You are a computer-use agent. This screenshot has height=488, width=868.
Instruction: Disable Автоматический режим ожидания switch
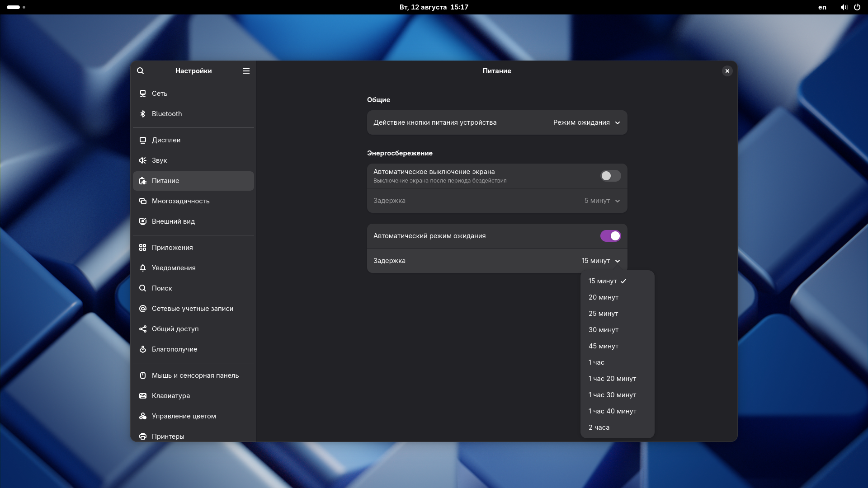[x=610, y=236]
